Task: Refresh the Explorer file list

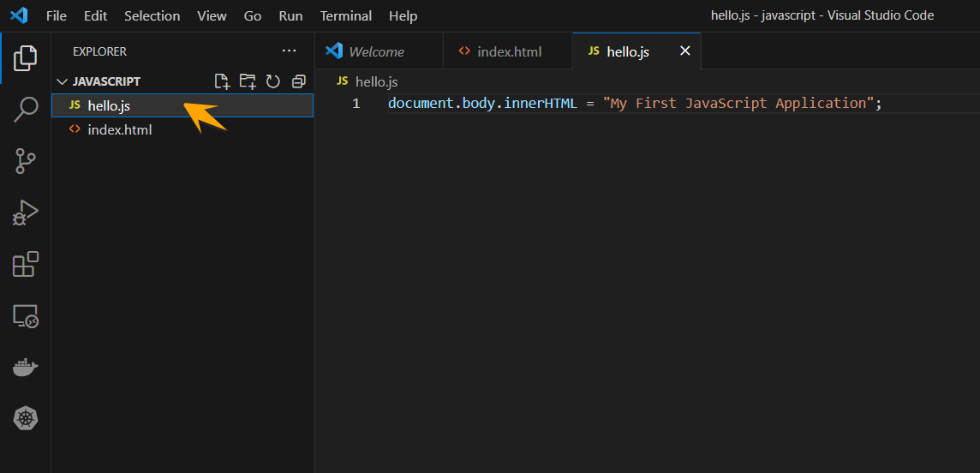Action: click(273, 81)
